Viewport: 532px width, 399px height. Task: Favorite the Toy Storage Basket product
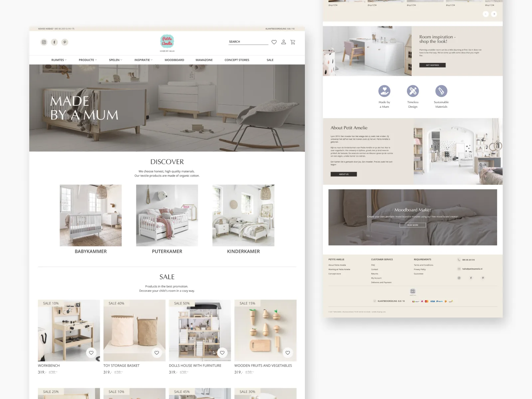[x=157, y=353]
